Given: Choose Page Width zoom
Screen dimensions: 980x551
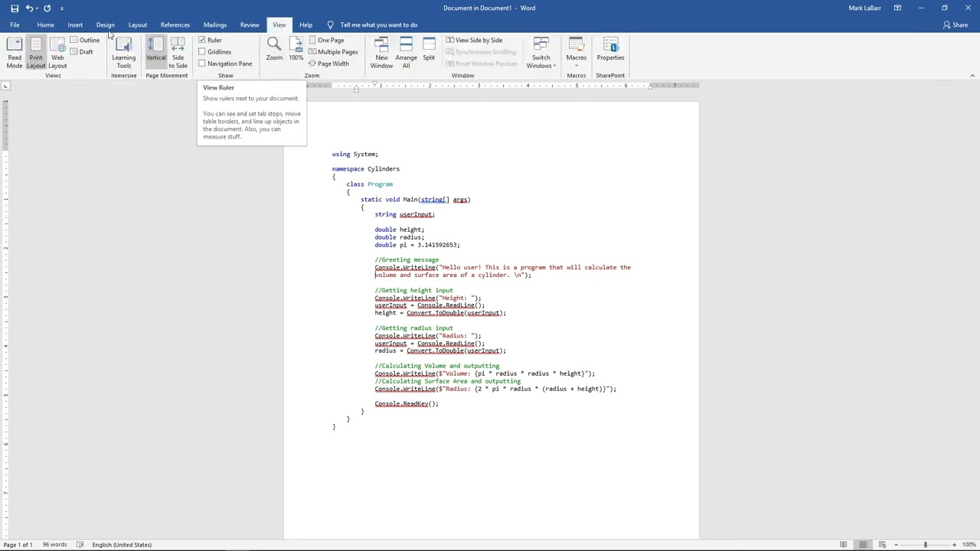Looking at the screenshot, I should 329,64.
